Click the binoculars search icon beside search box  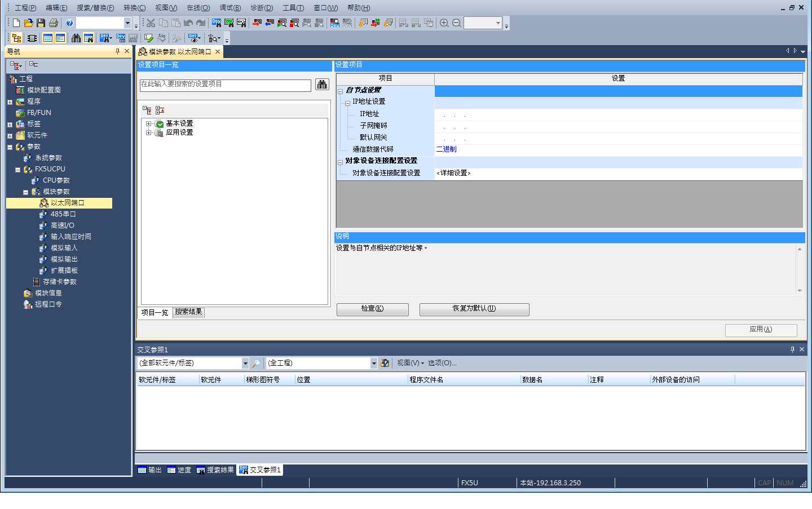(321, 85)
